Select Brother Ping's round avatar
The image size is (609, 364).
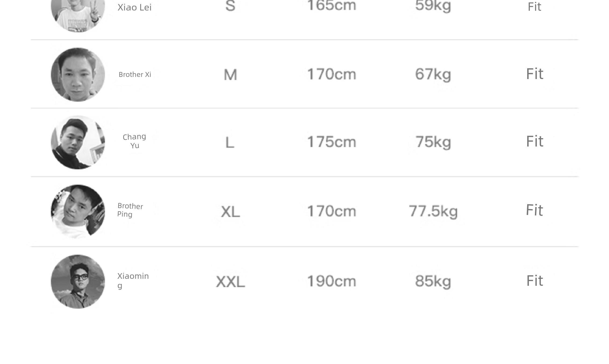78,211
